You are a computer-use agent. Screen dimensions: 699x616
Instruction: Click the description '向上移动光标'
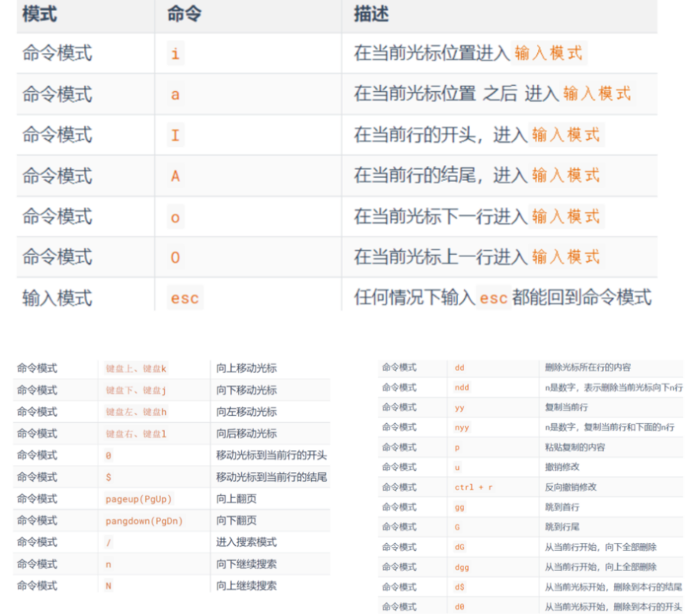(247, 368)
